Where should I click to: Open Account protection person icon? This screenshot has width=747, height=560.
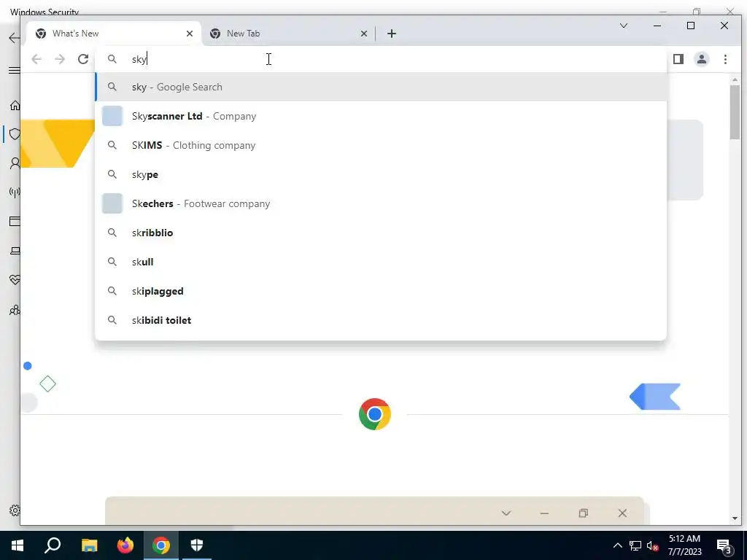[15, 163]
